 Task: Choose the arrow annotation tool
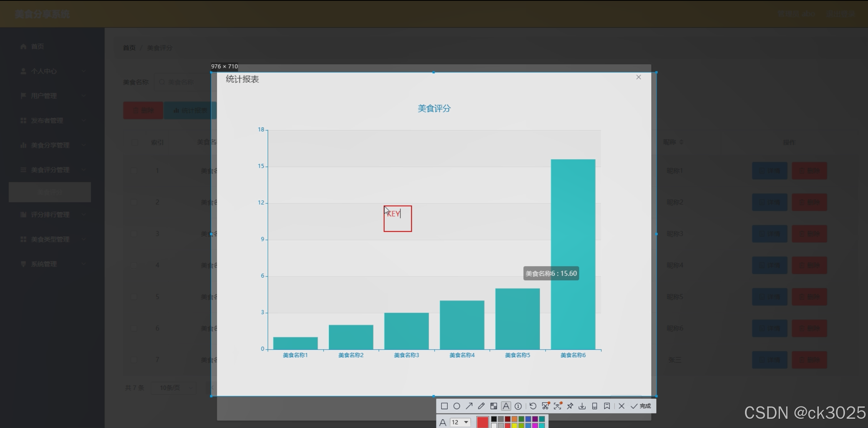point(469,406)
